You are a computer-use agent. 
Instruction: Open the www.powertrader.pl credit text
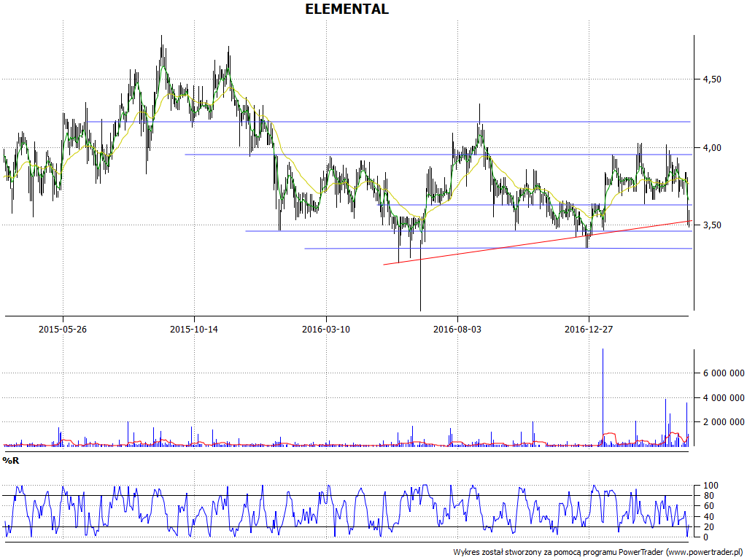[x=705, y=552]
